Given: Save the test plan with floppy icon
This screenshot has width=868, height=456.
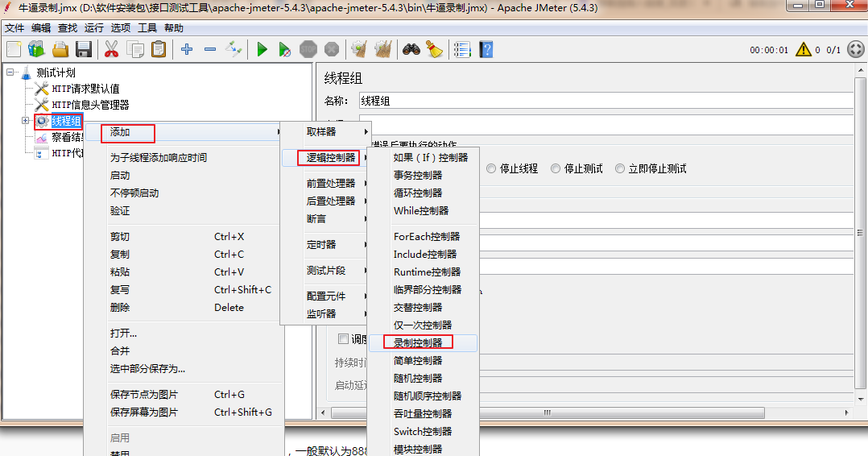Looking at the screenshot, I should [84, 50].
